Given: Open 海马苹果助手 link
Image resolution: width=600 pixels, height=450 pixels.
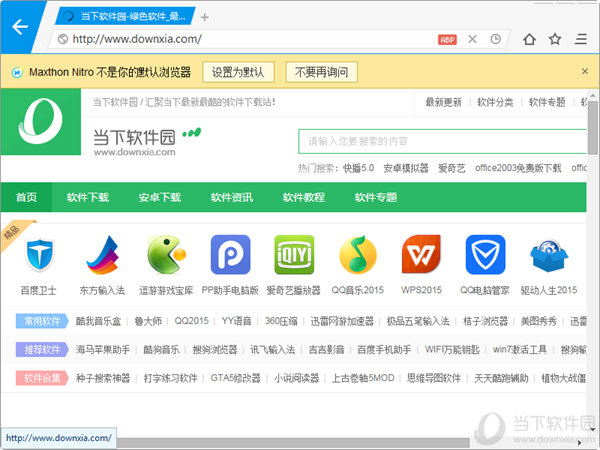Looking at the screenshot, I should (103, 349).
